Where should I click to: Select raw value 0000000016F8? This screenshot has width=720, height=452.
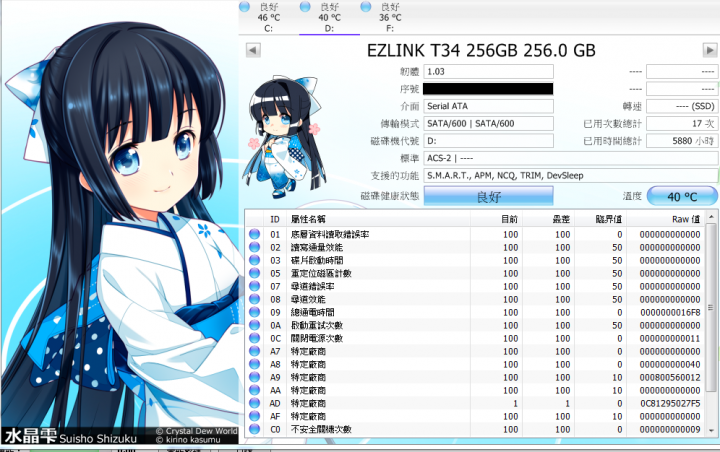click(x=670, y=312)
